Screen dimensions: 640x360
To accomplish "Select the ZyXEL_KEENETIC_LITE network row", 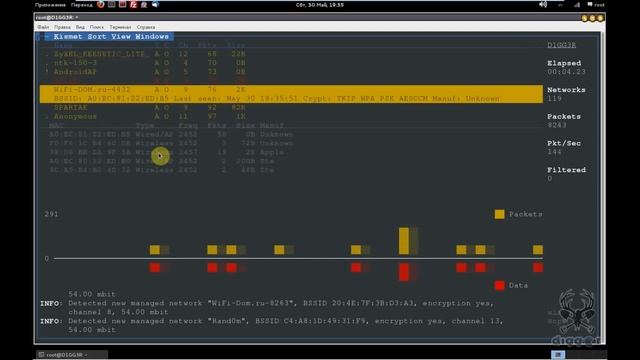I will pyautogui.click(x=145, y=54).
